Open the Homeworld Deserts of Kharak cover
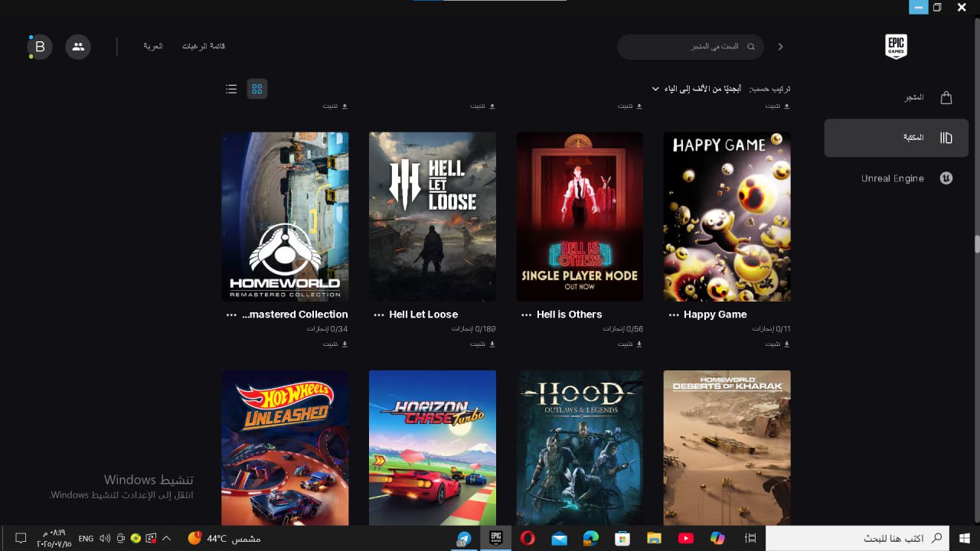The image size is (980, 551). (x=727, y=448)
